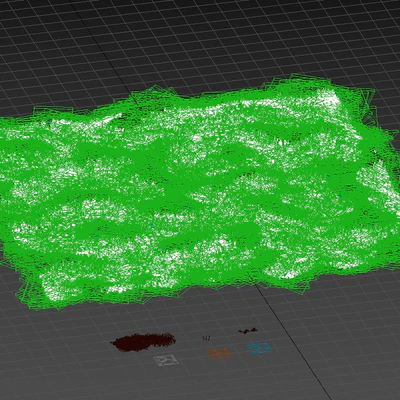This screenshot has height=400, width=400.
Task: Pick the small dark red fragments
Action: pos(248,330)
